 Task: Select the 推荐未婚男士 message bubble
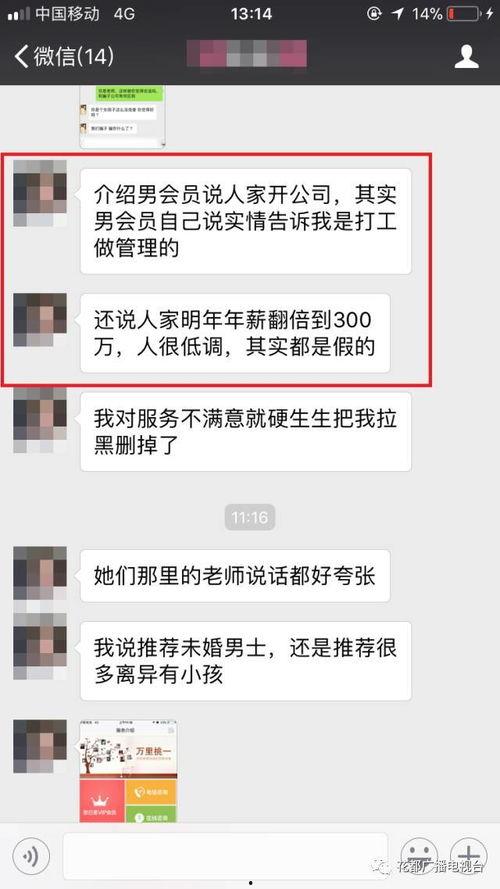245,661
